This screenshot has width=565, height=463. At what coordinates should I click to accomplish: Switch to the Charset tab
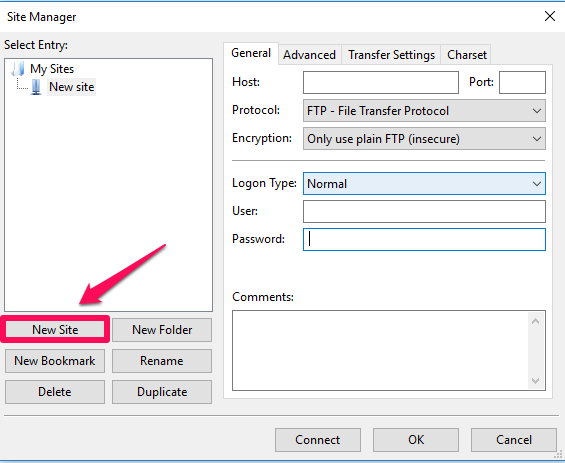click(467, 55)
